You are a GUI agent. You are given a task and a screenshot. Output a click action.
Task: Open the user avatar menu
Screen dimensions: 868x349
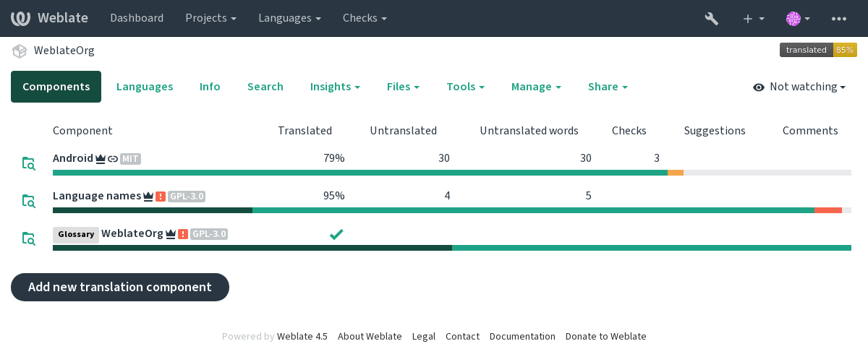[x=798, y=18]
